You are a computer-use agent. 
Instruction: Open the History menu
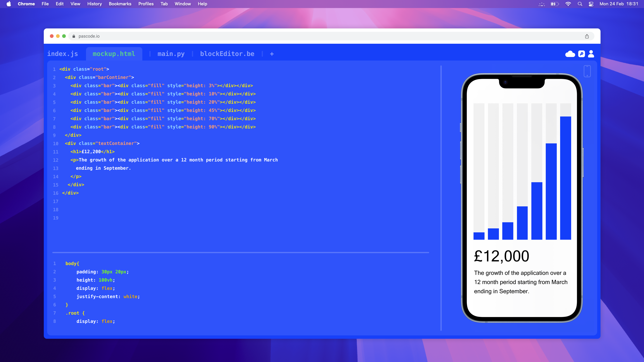tap(94, 4)
